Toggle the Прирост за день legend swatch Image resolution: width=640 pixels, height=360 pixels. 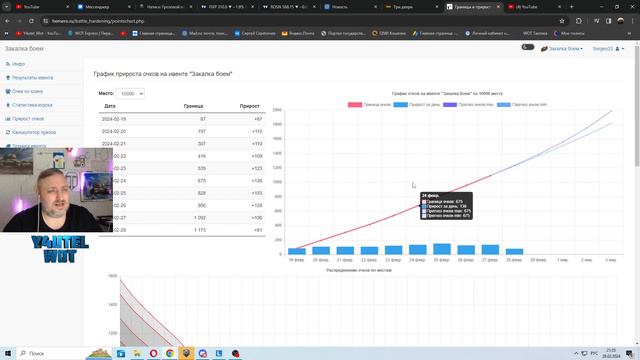(400, 105)
